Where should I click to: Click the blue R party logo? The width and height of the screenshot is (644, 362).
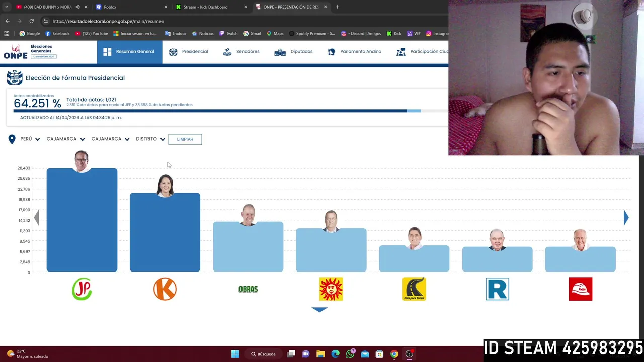(497, 289)
